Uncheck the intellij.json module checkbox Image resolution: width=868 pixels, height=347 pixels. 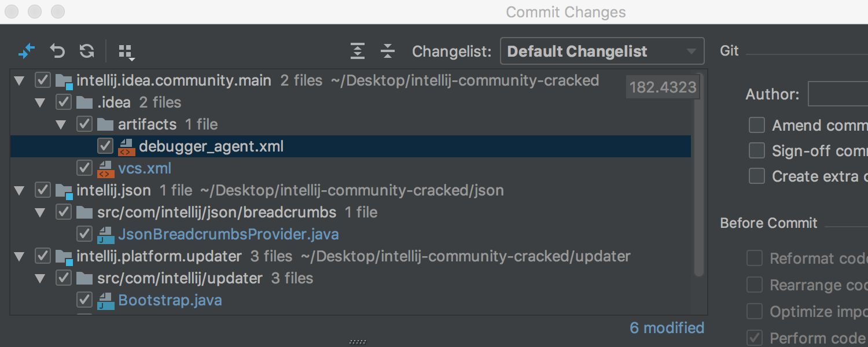pyautogui.click(x=43, y=190)
